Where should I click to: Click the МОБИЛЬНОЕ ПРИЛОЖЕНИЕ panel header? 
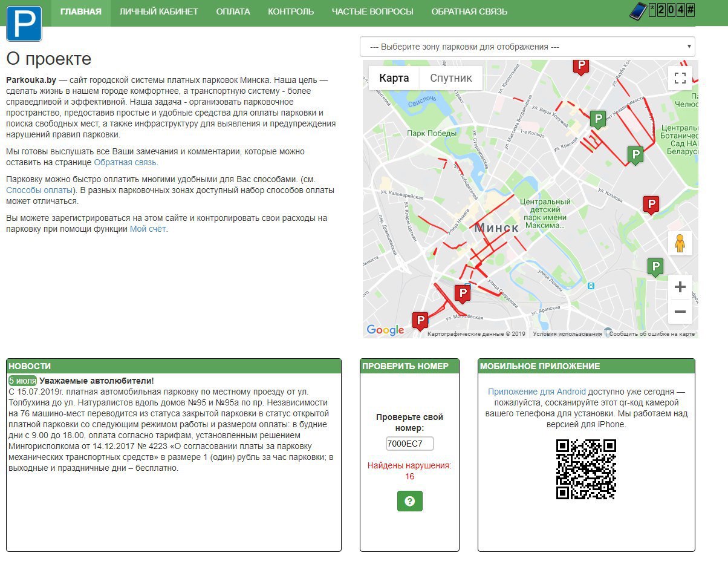587,366
